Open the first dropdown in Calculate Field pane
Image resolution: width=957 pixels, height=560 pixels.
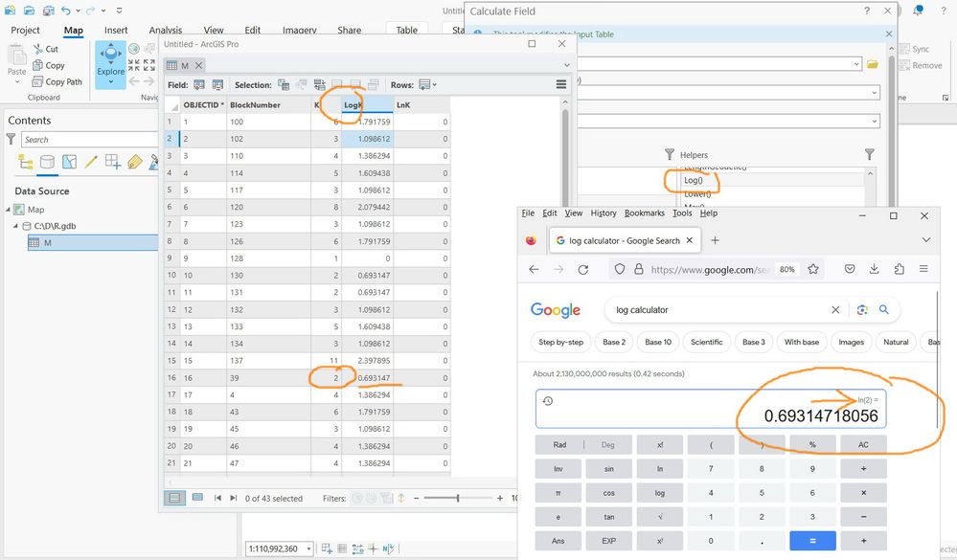[x=856, y=64]
